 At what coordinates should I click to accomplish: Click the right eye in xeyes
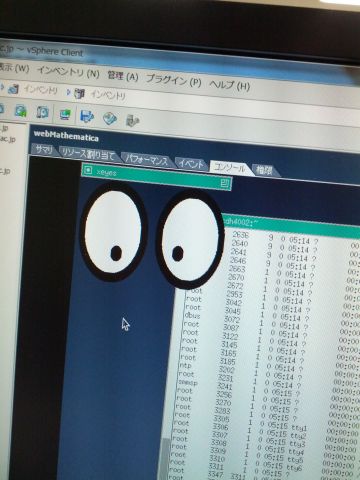[190, 239]
